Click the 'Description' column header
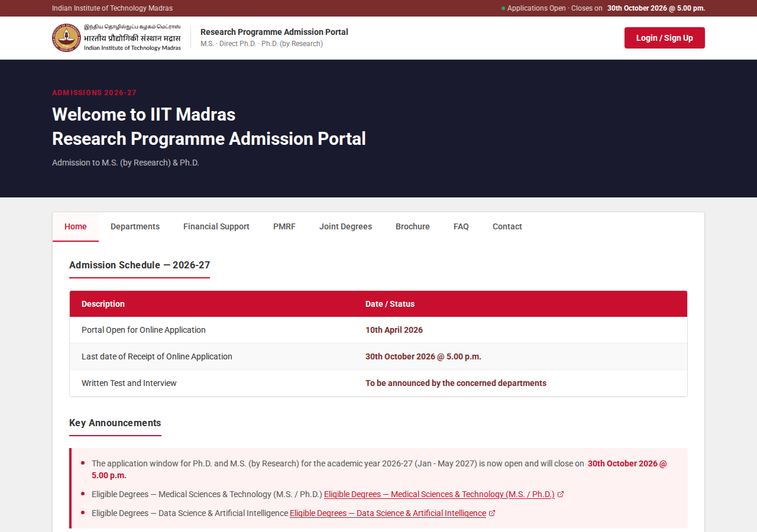The image size is (757, 532). [103, 304]
